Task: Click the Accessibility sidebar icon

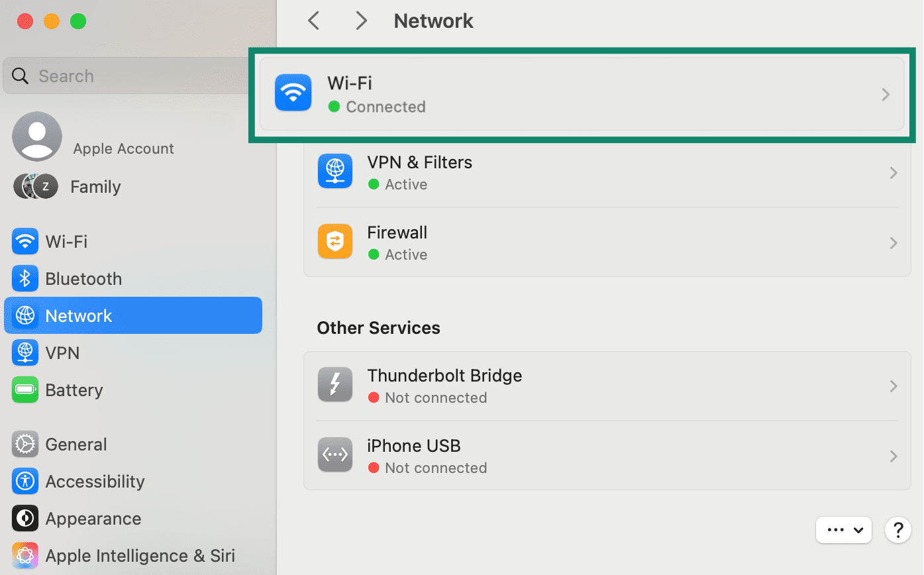Action: click(x=25, y=482)
